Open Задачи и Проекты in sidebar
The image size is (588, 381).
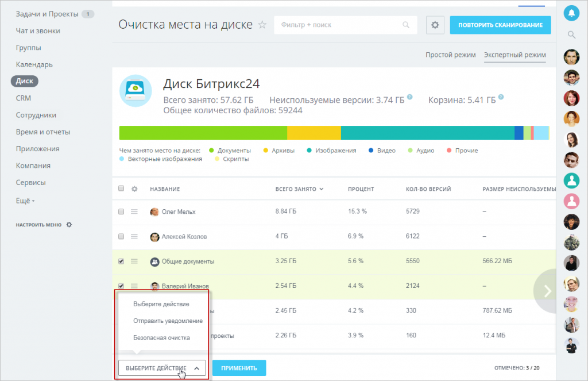click(47, 14)
